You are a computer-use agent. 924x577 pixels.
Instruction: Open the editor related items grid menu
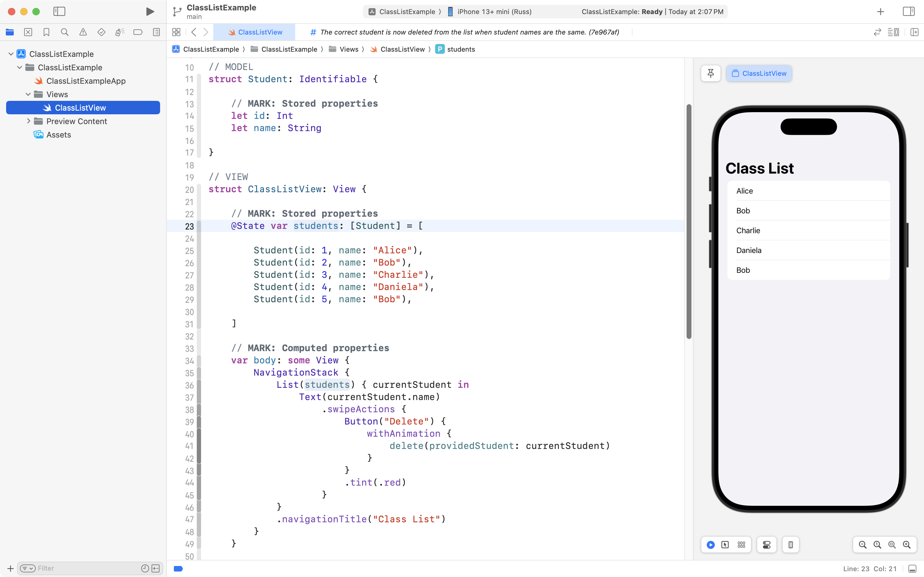tap(176, 32)
